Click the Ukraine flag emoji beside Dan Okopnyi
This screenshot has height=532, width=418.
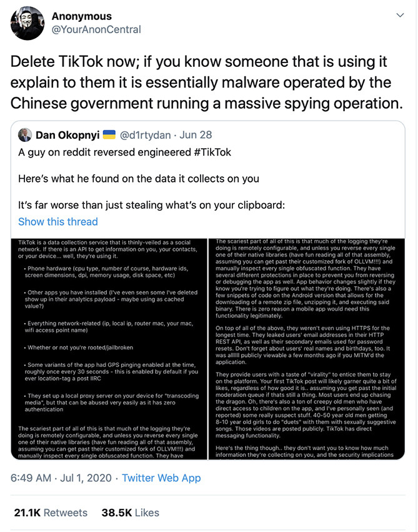point(109,134)
